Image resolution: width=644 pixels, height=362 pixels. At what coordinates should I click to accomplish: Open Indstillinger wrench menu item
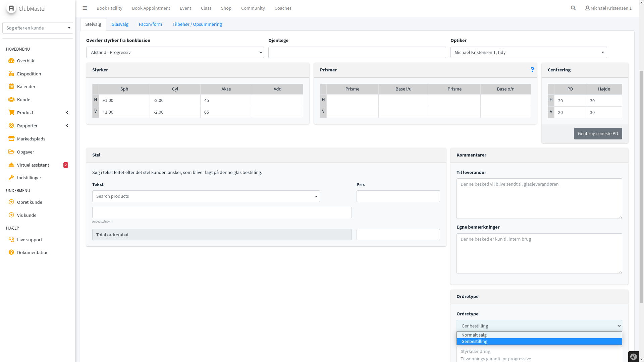click(x=29, y=178)
